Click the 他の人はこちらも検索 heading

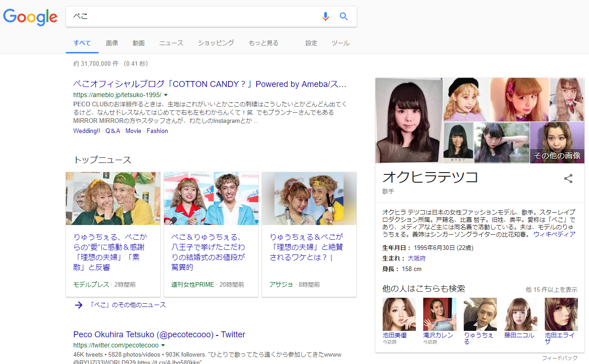424,289
